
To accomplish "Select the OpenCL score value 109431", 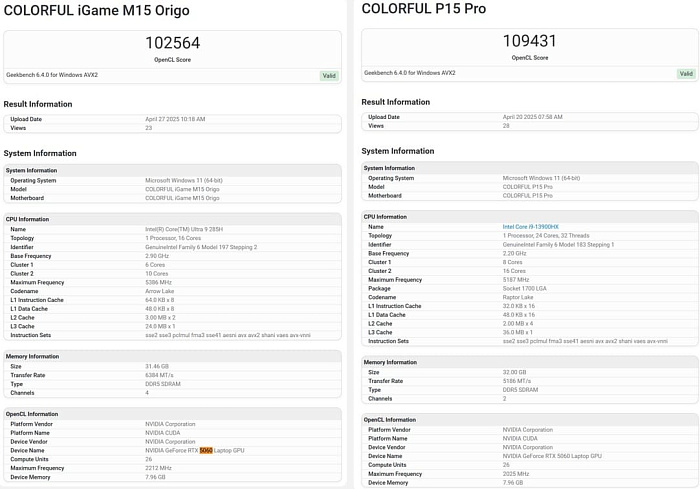I will tap(530, 41).
